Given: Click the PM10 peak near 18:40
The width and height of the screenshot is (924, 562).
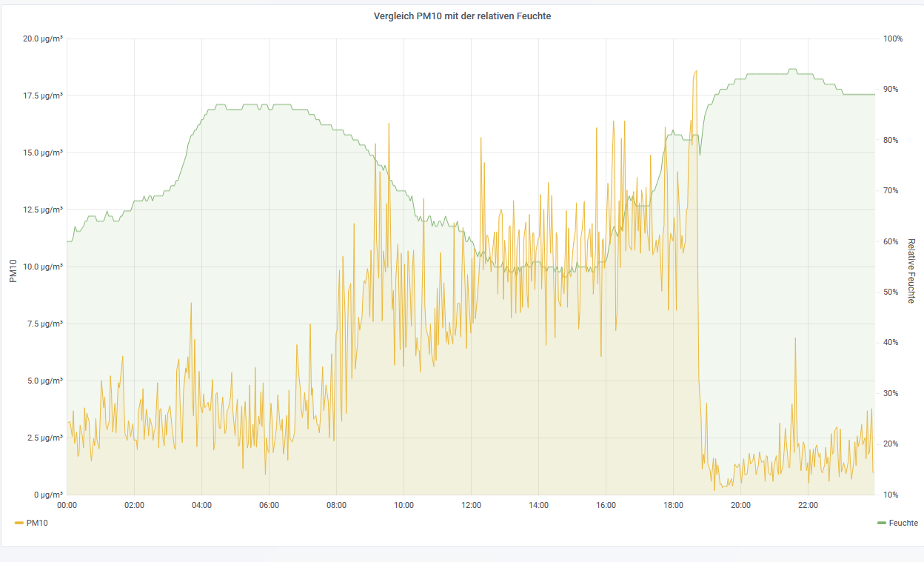Looking at the screenshot, I should [x=695, y=72].
